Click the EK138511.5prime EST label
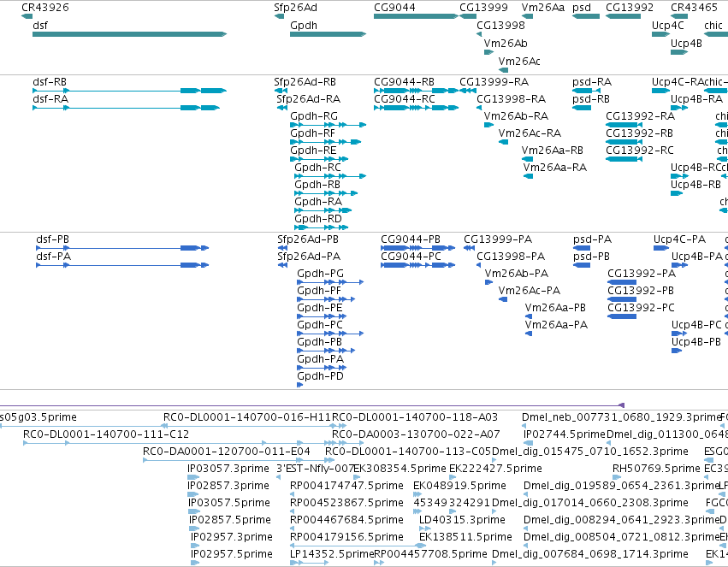The height and width of the screenshot is (567, 728). 465,537
